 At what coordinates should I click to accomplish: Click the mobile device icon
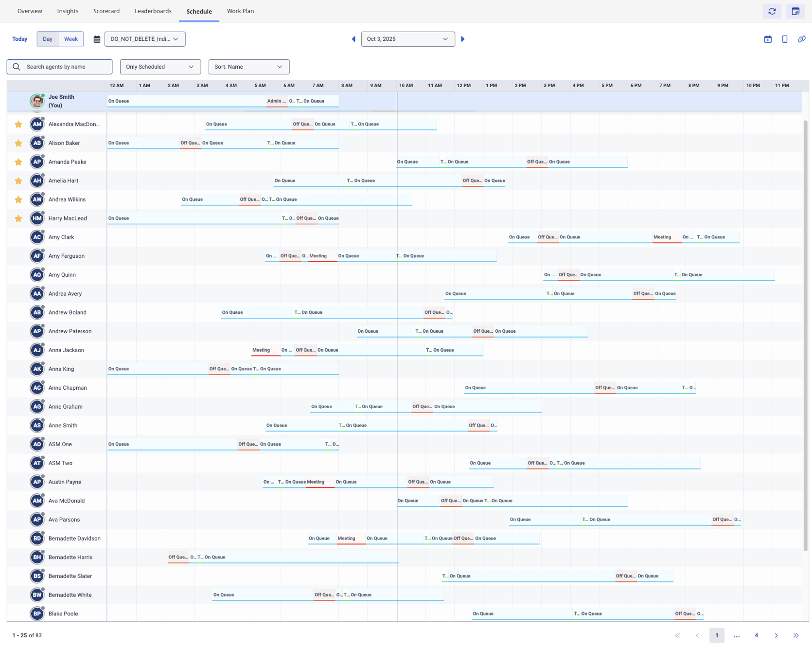785,39
